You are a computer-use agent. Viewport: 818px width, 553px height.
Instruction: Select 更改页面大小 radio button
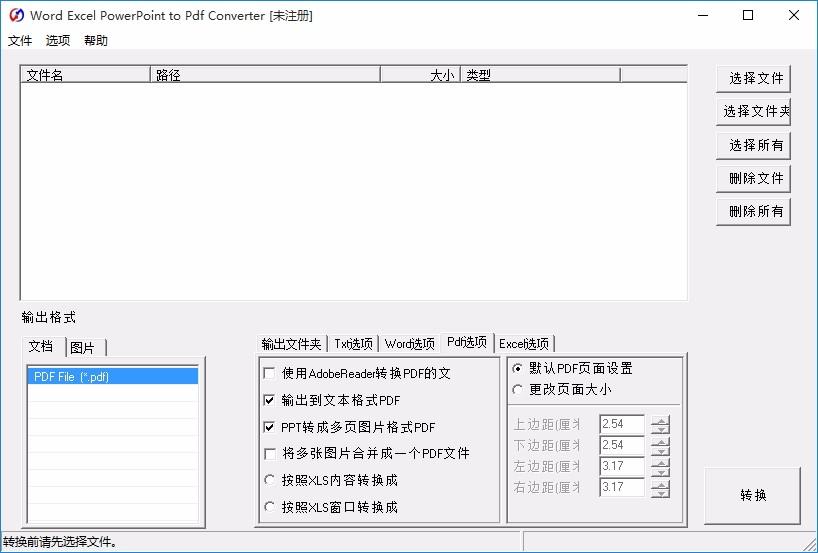coord(518,390)
